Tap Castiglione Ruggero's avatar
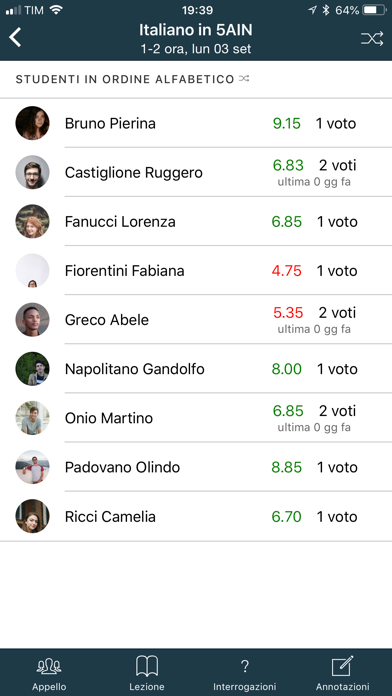Viewport: 392px width, 696px height. pyautogui.click(x=32, y=172)
